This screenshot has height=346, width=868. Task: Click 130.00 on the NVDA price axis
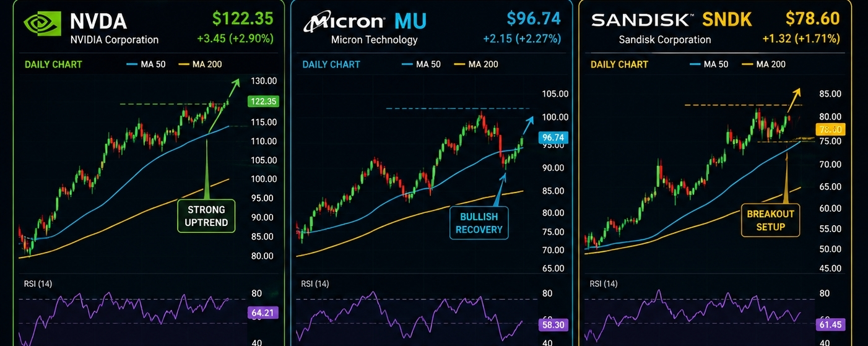(263, 81)
